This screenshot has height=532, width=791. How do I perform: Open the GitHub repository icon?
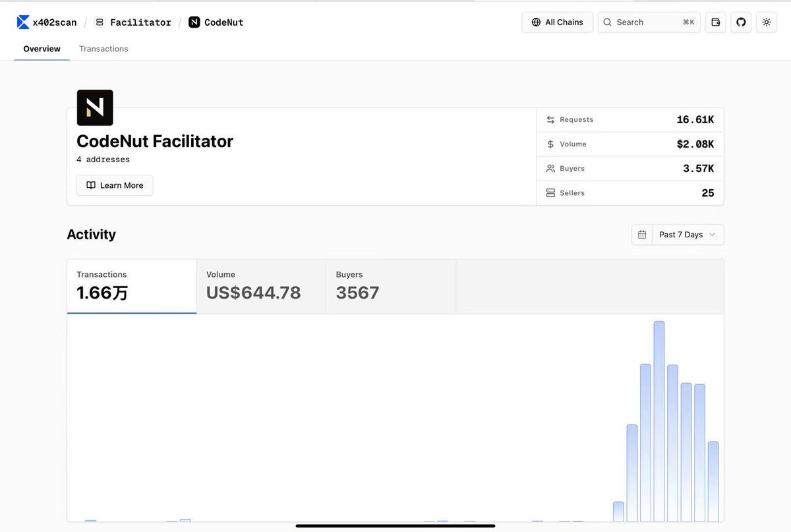pyautogui.click(x=741, y=22)
